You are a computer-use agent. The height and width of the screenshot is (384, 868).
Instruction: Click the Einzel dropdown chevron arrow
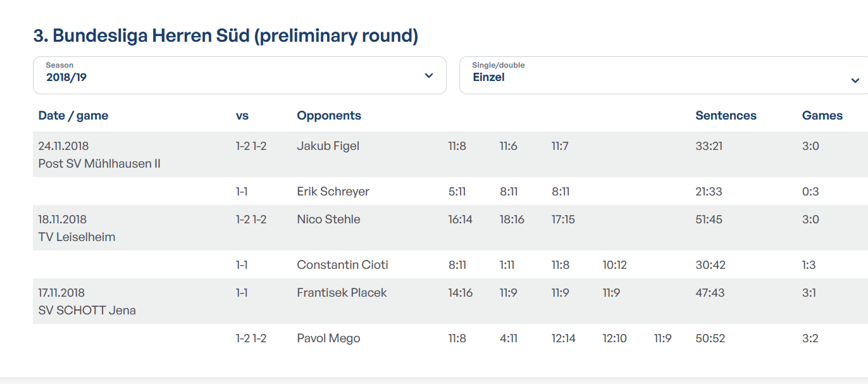click(855, 80)
